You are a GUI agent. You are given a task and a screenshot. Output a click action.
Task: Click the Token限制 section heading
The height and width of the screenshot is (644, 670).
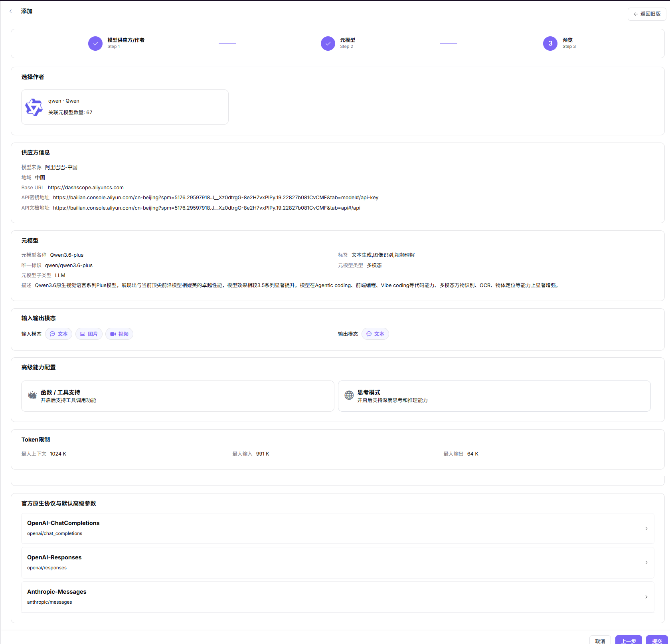(36, 440)
